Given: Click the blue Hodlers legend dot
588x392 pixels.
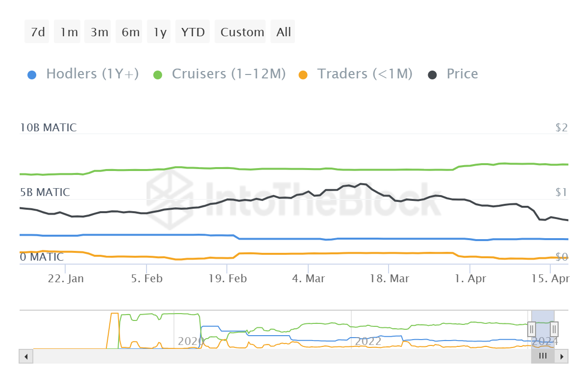Looking at the screenshot, I should 32,73.
